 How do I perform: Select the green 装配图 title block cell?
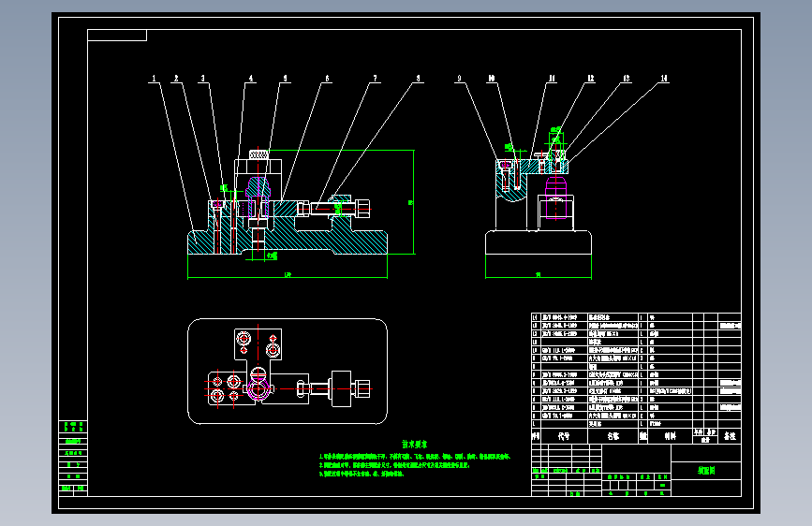pos(706,471)
